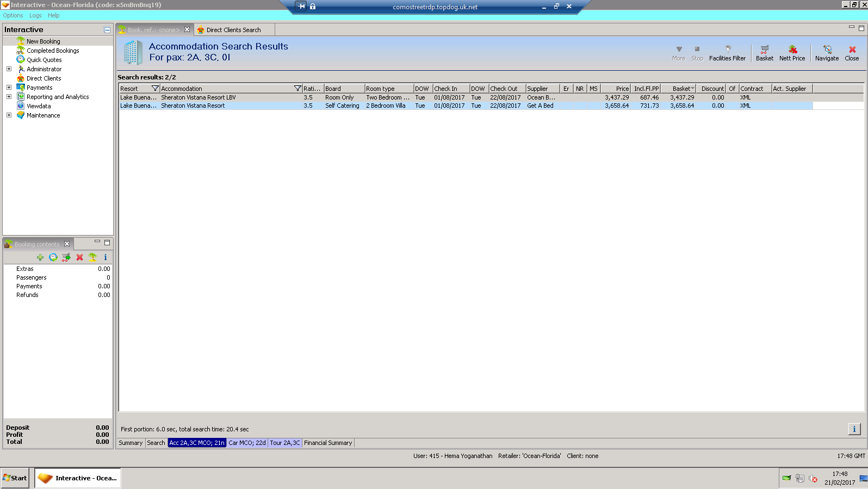868x489 pixels.
Task: Click the Navigate compass button
Action: point(827,53)
